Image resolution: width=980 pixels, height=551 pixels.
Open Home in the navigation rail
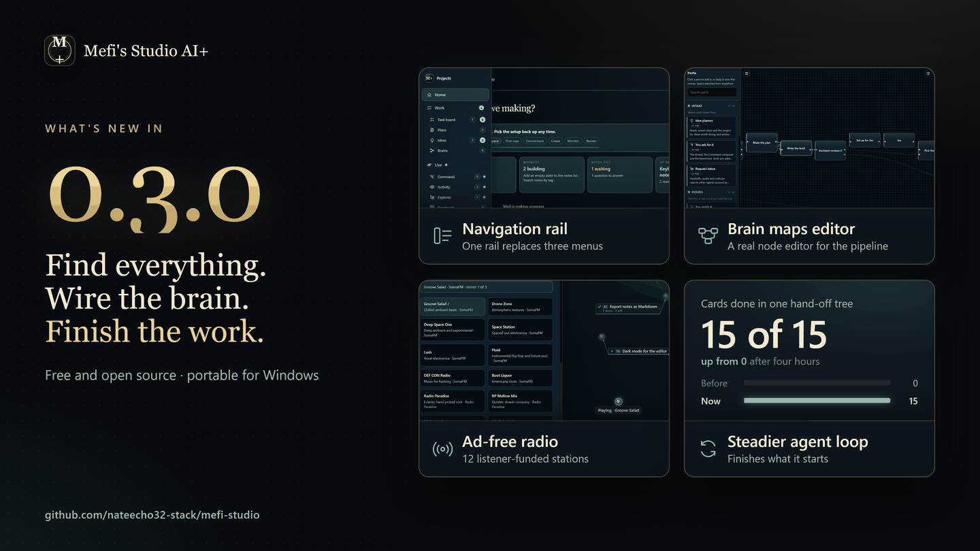(x=455, y=95)
